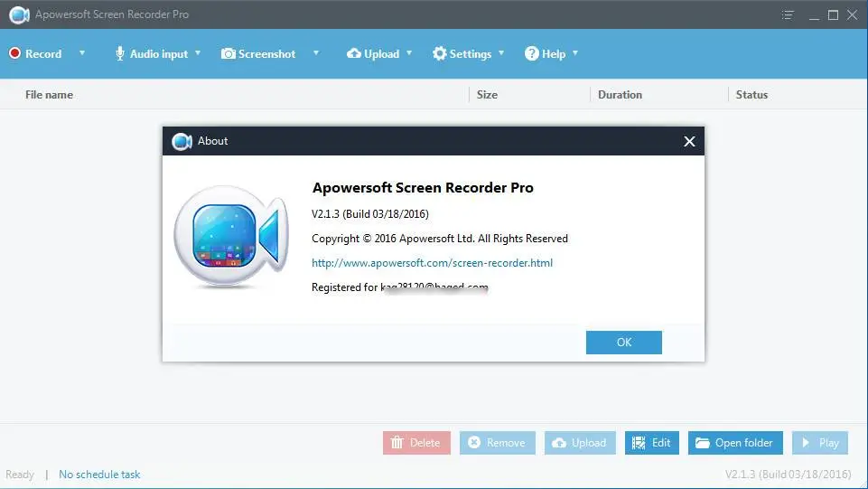This screenshot has width=868, height=489.
Task: Open the toolbar Upload dropdown arrow
Action: tap(409, 53)
